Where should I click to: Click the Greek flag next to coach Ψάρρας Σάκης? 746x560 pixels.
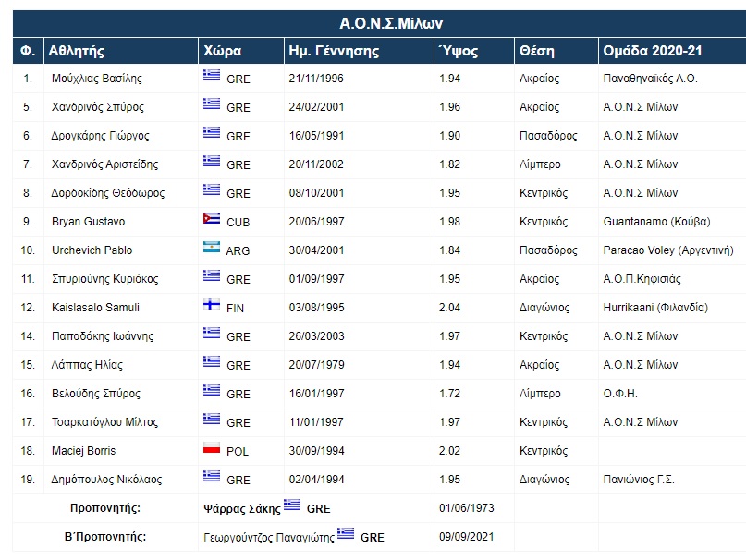tap(292, 505)
